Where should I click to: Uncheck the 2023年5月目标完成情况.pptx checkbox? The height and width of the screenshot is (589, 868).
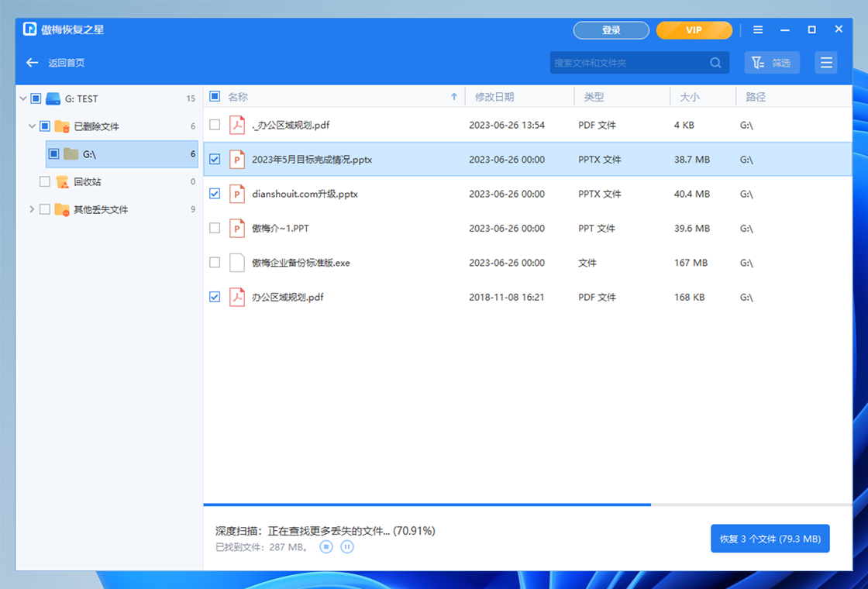click(x=215, y=160)
